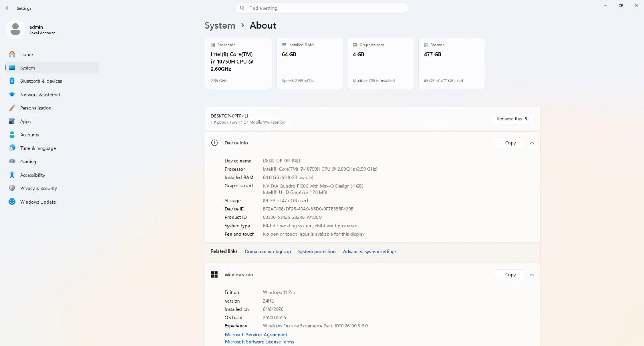
Task: Open Personalization settings
Action: coord(52,108)
